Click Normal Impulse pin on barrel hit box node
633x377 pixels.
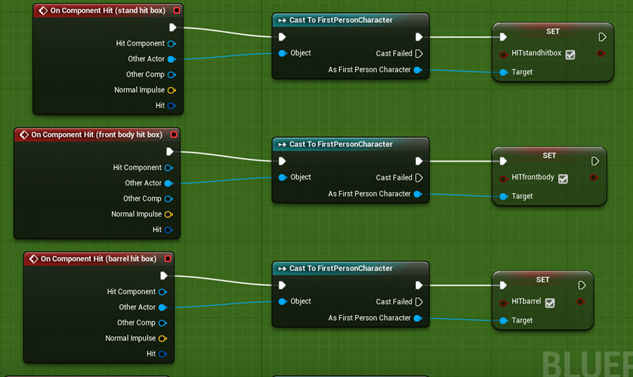pos(163,338)
